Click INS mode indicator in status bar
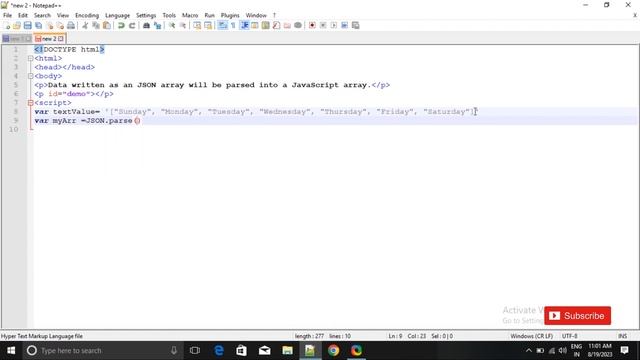This screenshot has height=360, width=640. [622, 336]
